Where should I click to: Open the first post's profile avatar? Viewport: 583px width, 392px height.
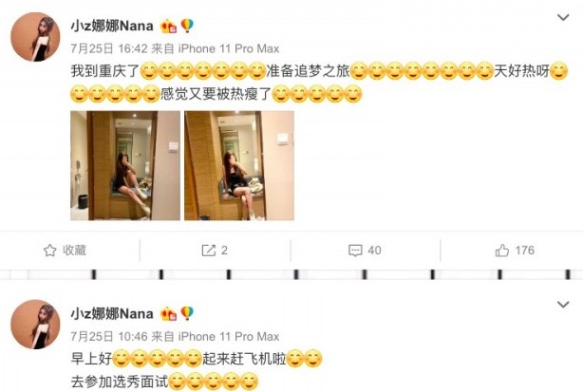[35, 37]
